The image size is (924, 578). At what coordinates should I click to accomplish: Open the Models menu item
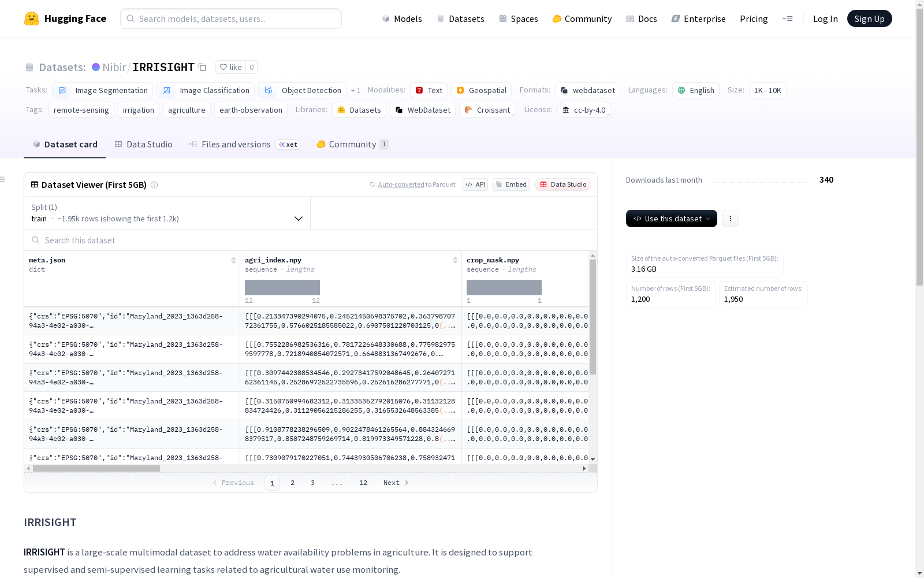(402, 18)
